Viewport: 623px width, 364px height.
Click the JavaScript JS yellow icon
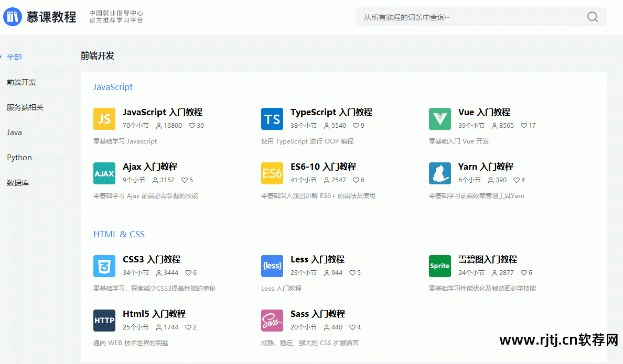(104, 119)
